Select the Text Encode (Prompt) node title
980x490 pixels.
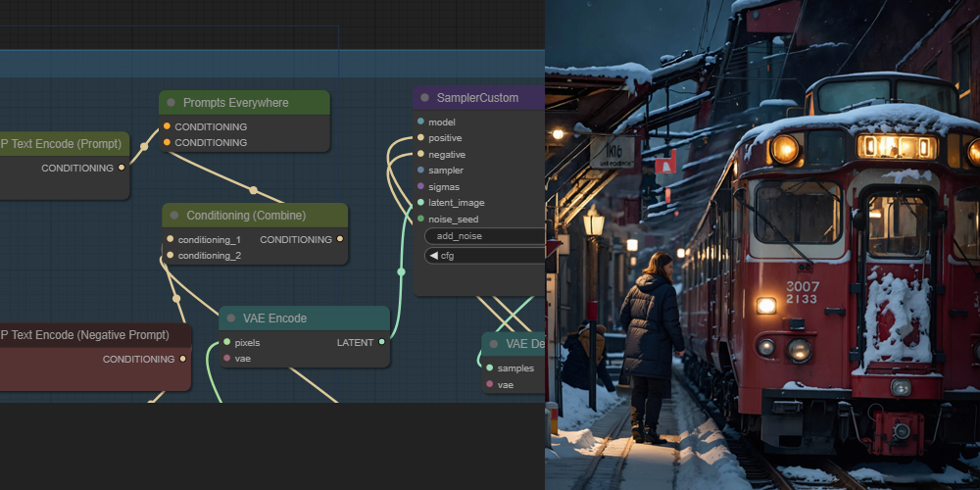(x=61, y=144)
